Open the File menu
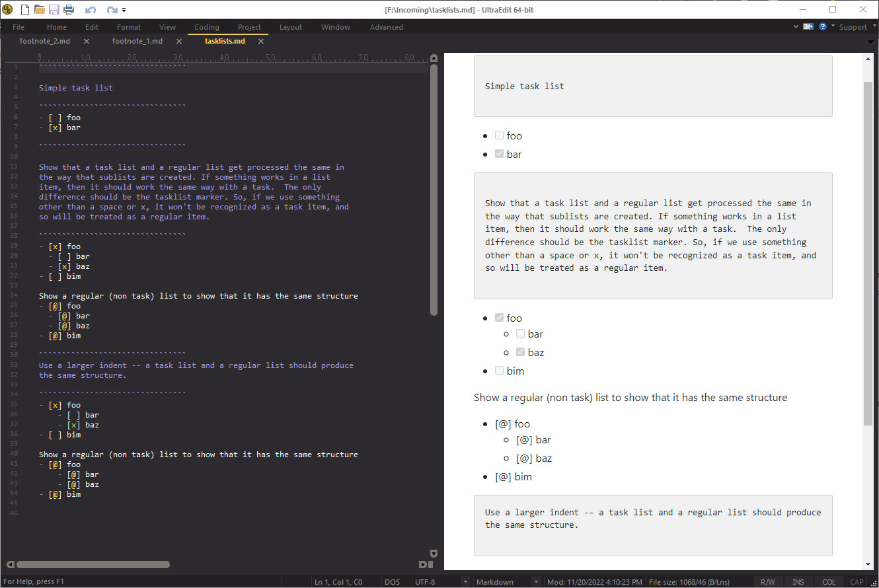This screenshot has height=588, width=879. [x=19, y=27]
